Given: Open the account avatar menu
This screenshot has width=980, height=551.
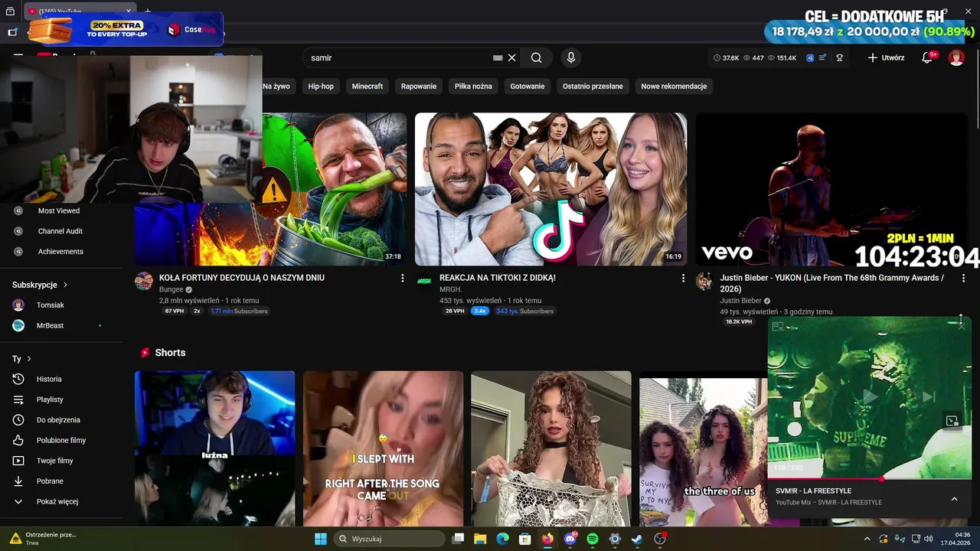Looking at the screenshot, I should click(x=956, y=57).
